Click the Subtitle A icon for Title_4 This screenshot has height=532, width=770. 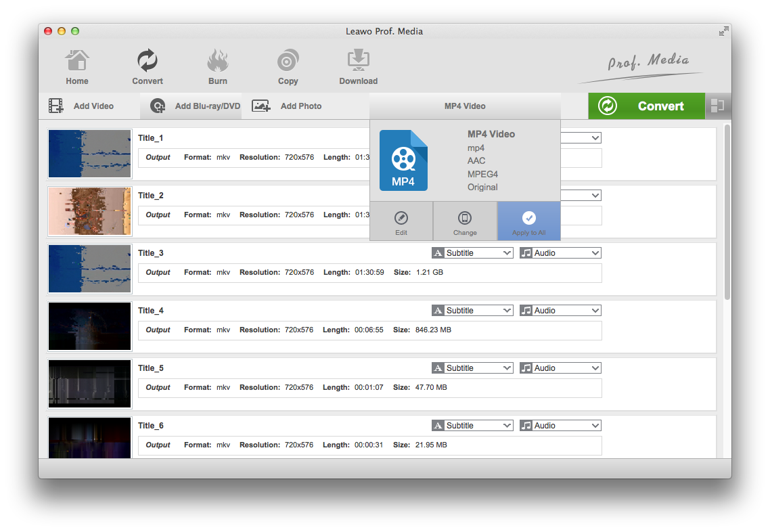coord(438,311)
